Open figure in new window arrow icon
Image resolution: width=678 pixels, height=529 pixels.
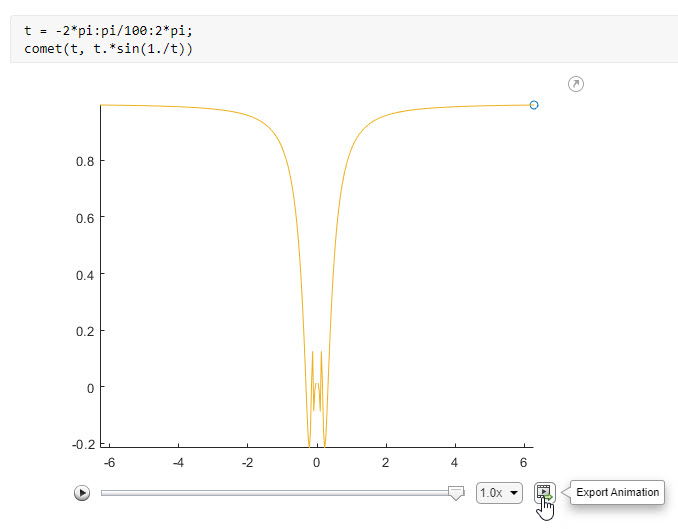click(576, 84)
